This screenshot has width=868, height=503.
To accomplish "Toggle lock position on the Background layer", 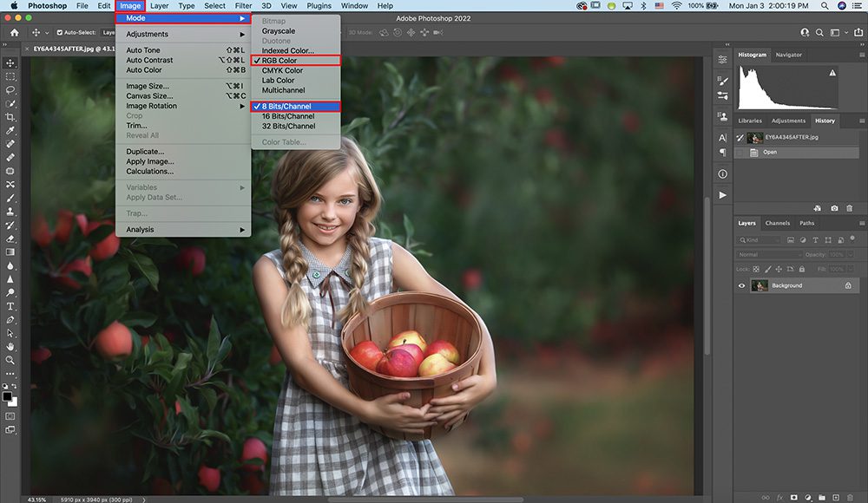I will 779,269.
